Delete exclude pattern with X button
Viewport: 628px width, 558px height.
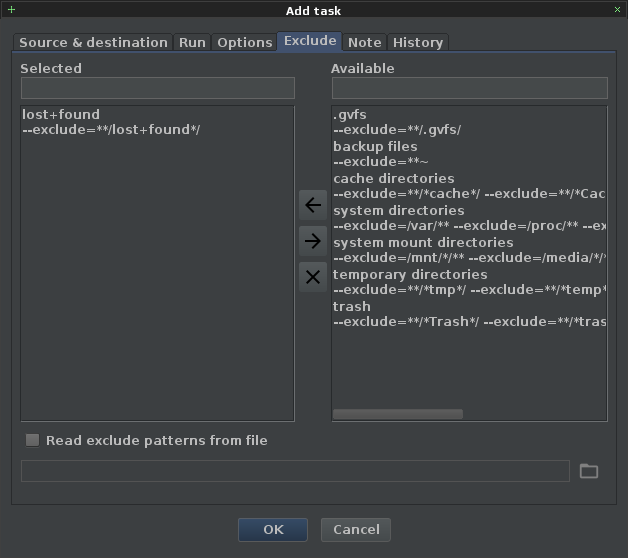tap(313, 277)
